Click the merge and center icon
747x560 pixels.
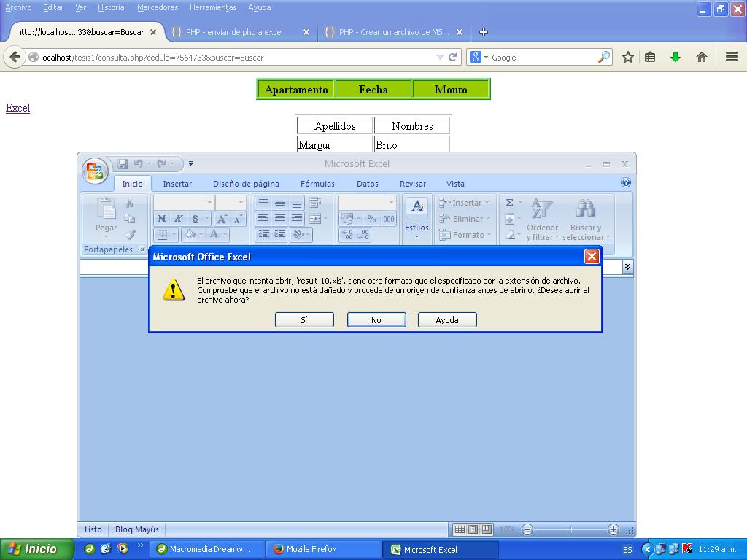pos(315,219)
